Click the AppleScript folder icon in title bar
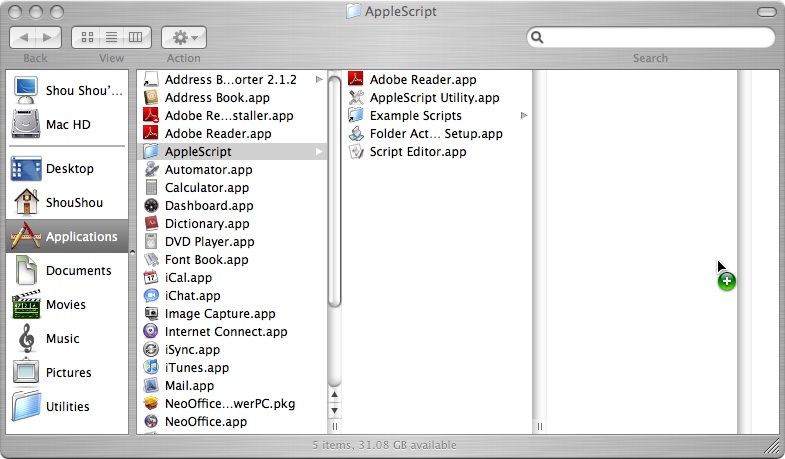Screen dimensions: 785x459 tap(353, 11)
